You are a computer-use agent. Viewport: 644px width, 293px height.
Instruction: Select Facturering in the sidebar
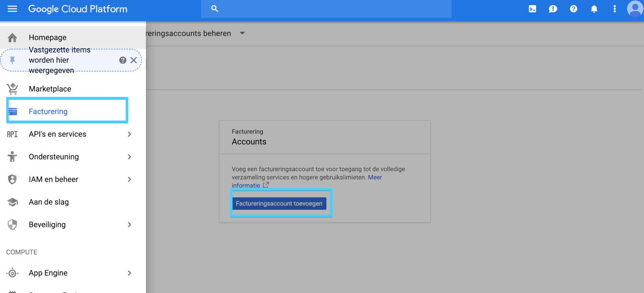[48, 111]
